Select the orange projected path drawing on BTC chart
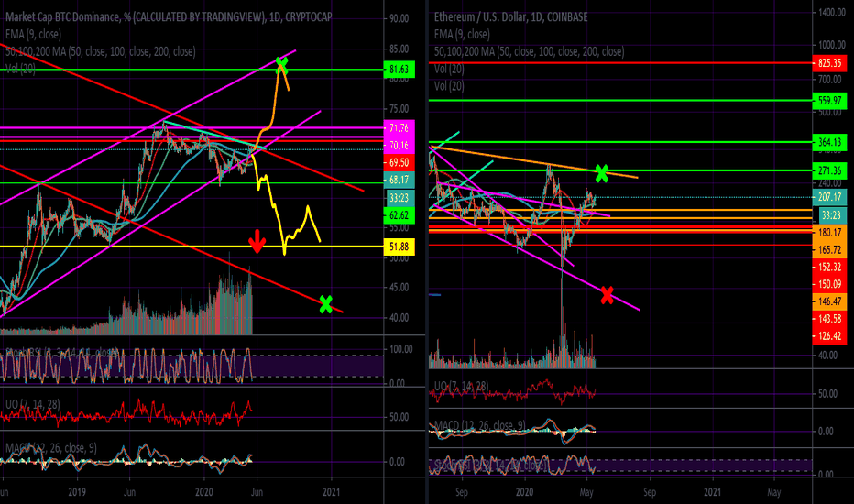 click(274, 106)
